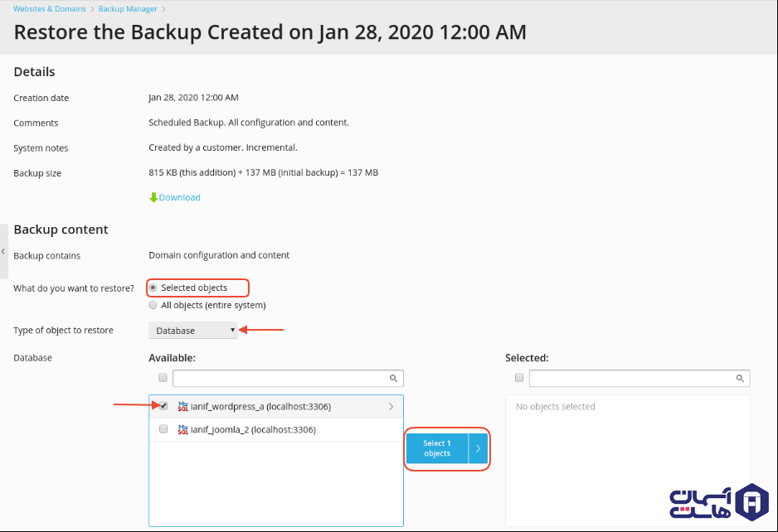Image resolution: width=778 pixels, height=532 pixels.
Task: Click the 'Domain configuration and content' value
Action: pos(219,255)
